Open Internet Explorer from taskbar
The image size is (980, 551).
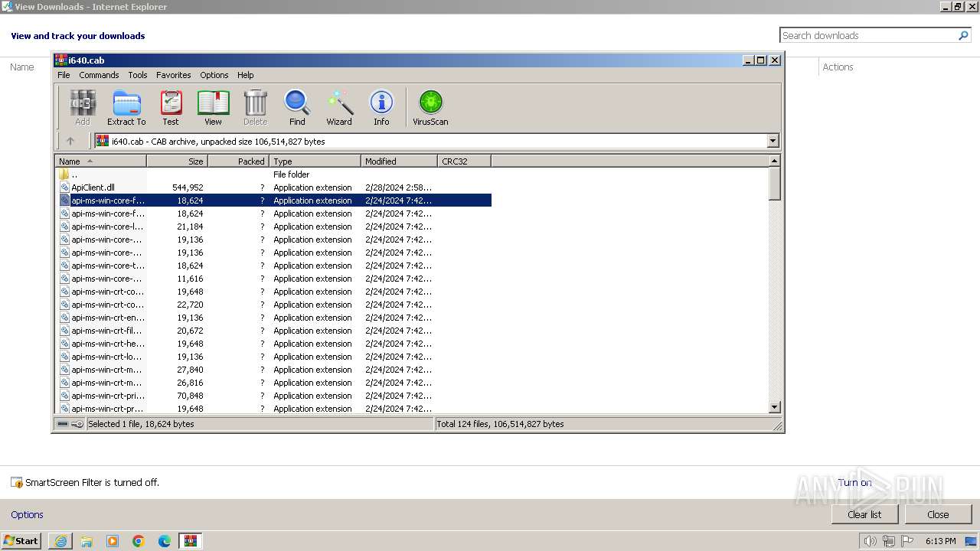pos(60,541)
